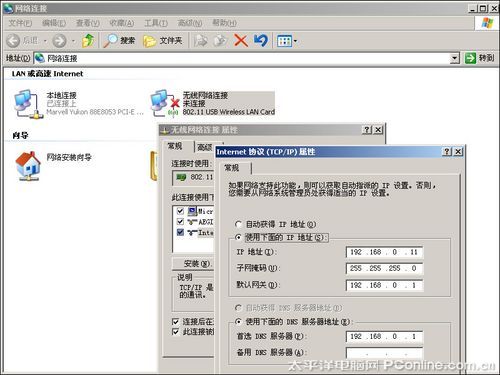Click the green Go (转到) arrow button
The image size is (500, 375).
pyautogui.click(x=470, y=58)
